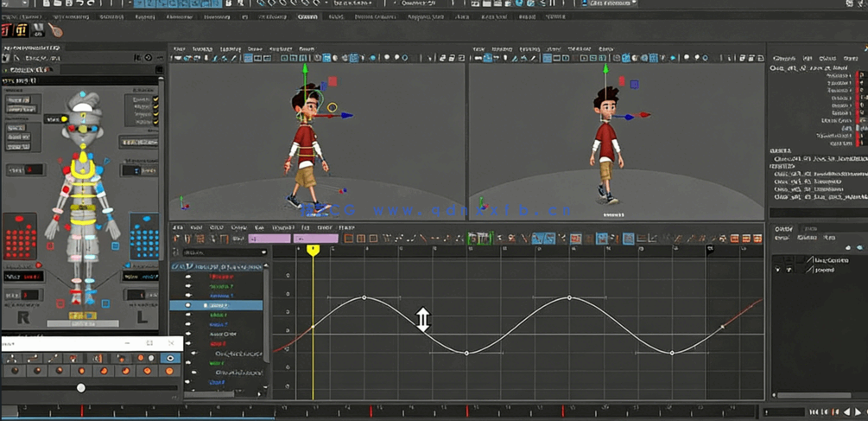Toggle the eye icon in the small floating window
The height and width of the screenshot is (421, 868).
(x=170, y=358)
